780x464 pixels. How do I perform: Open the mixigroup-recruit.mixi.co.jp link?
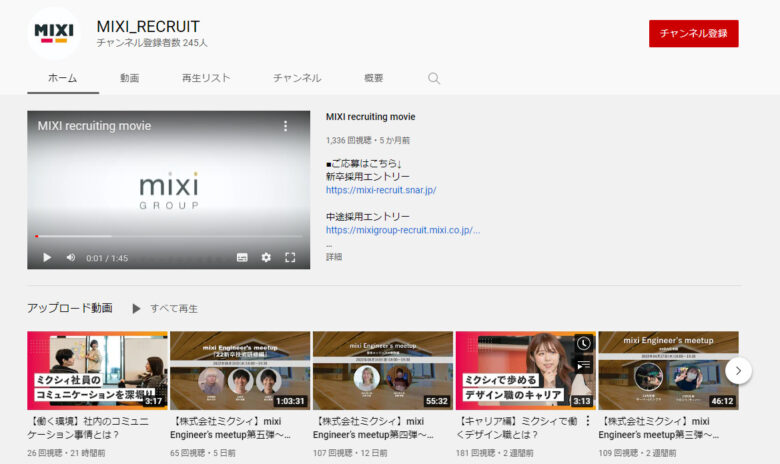(x=403, y=230)
